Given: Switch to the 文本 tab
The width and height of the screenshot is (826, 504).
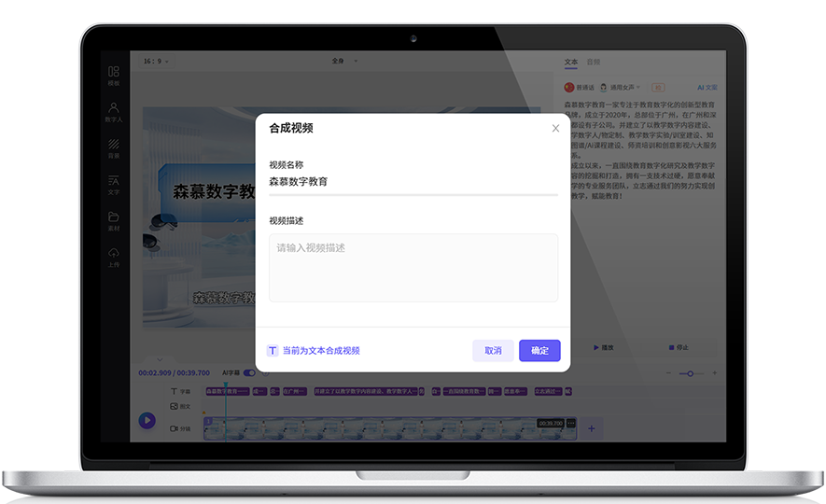Looking at the screenshot, I should 571,62.
